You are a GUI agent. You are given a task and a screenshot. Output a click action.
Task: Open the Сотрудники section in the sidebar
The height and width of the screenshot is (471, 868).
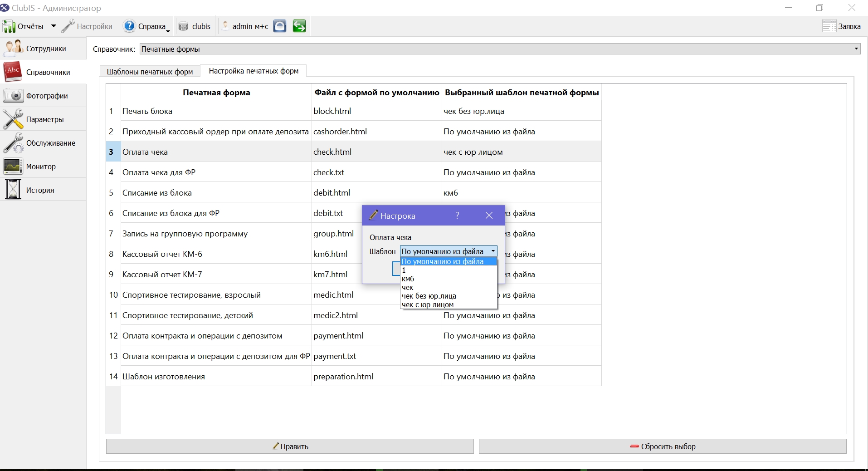(x=43, y=49)
